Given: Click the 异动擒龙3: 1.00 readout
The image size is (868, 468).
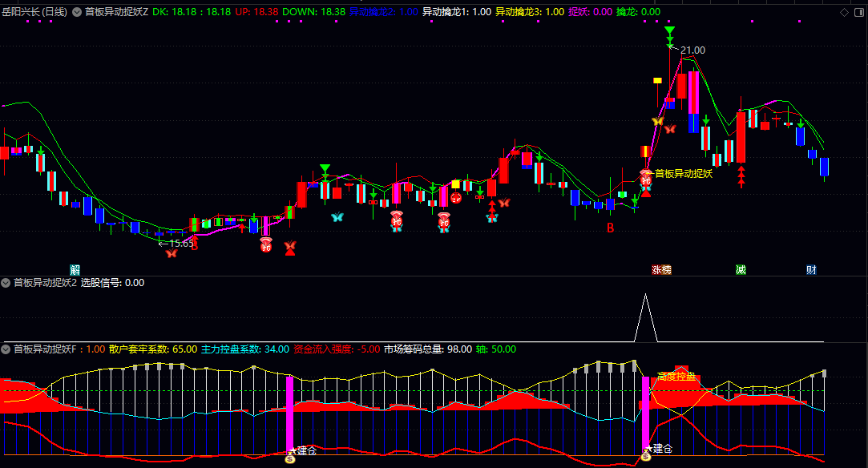Looking at the screenshot, I should (530, 11).
